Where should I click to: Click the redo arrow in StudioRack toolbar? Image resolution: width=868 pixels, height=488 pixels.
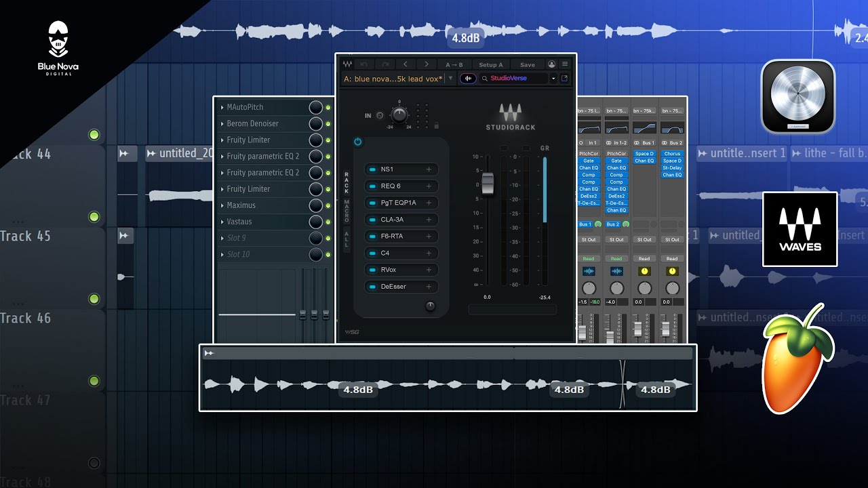click(x=385, y=64)
